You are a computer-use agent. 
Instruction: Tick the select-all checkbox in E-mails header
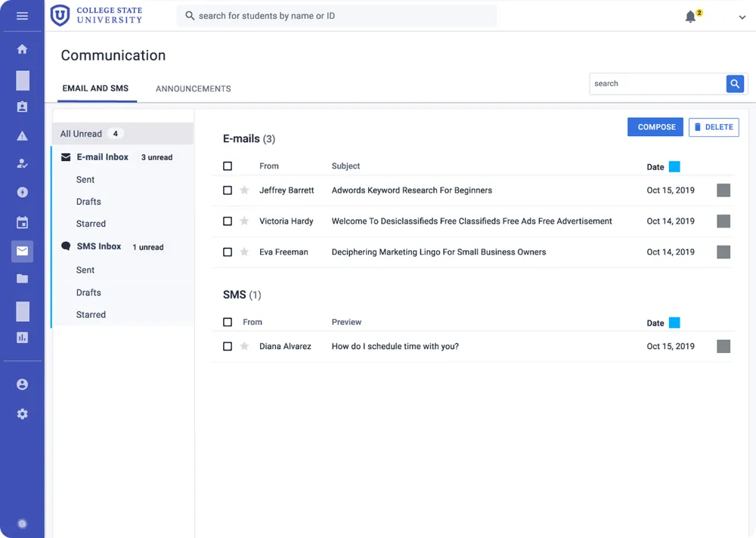tap(228, 165)
